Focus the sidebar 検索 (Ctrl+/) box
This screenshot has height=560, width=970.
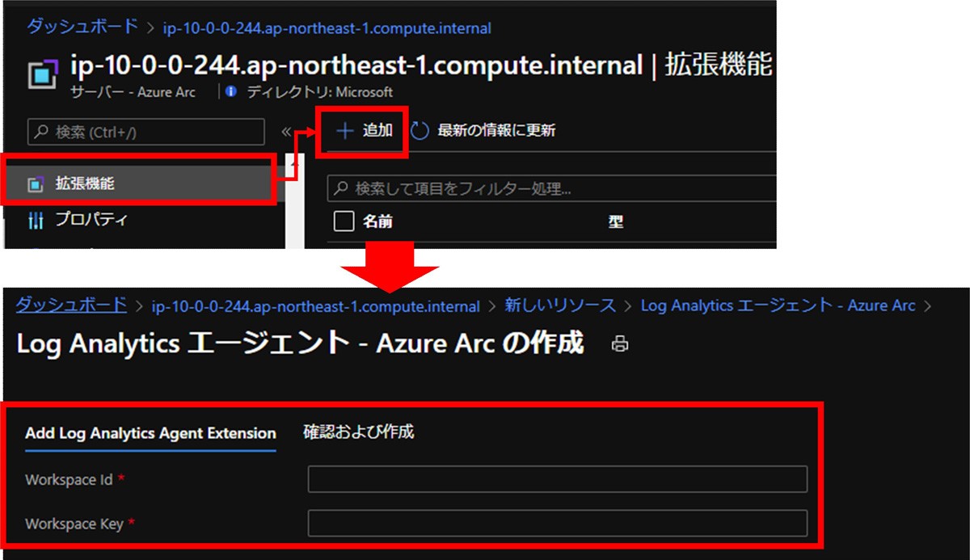[145, 132]
